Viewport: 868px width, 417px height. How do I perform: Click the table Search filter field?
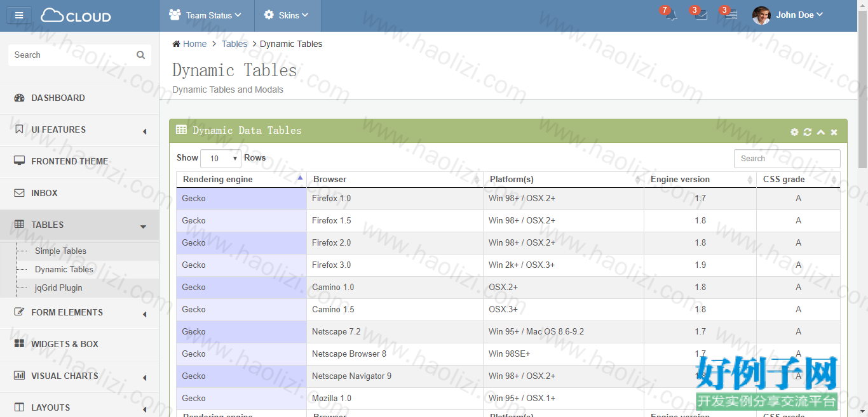coord(787,159)
